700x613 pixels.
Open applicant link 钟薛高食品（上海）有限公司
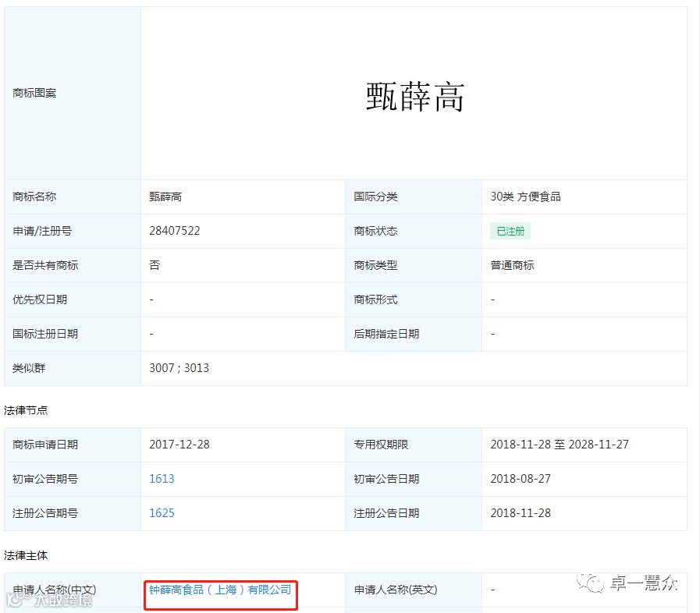pyautogui.click(x=220, y=590)
